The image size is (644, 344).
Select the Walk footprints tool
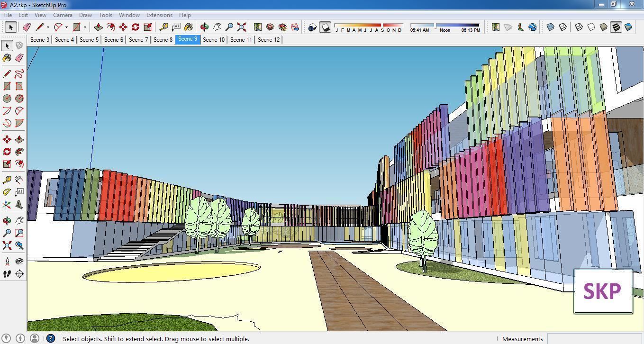tap(7, 274)
